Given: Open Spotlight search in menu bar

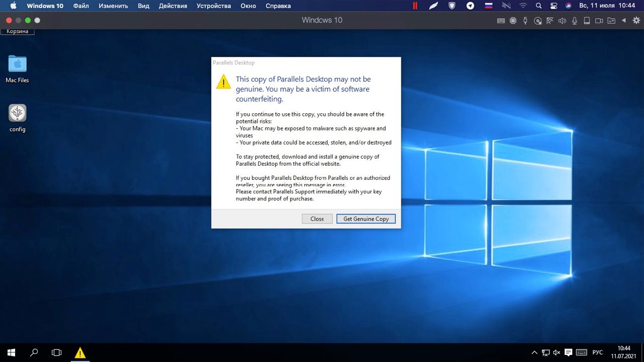Looking at the screenshot, I should point(539,6).
